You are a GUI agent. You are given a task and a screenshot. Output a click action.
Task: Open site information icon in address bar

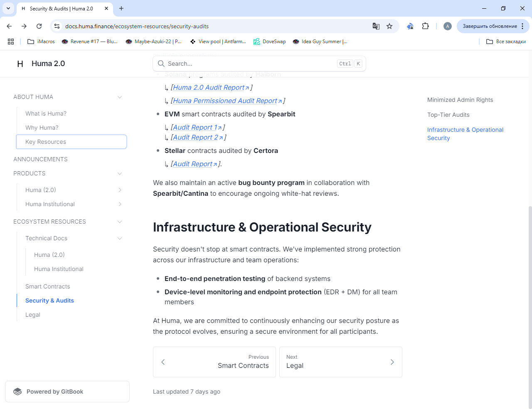[57, 26]
